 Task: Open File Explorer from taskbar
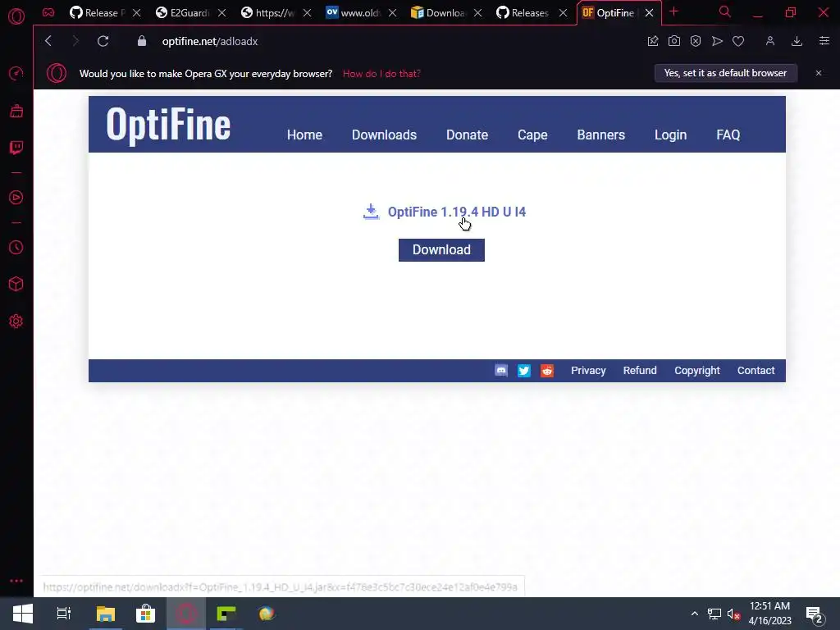(106, 614)
